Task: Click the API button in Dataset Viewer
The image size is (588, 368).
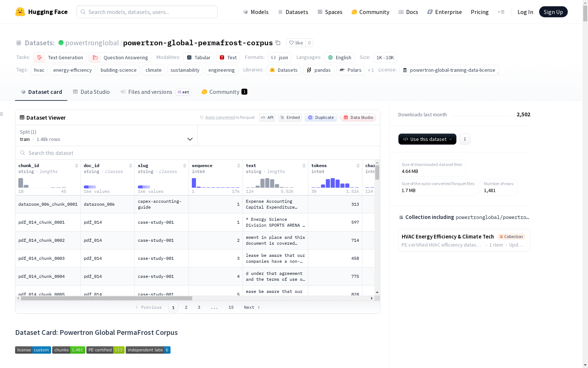Action: (x=267, y=117)
